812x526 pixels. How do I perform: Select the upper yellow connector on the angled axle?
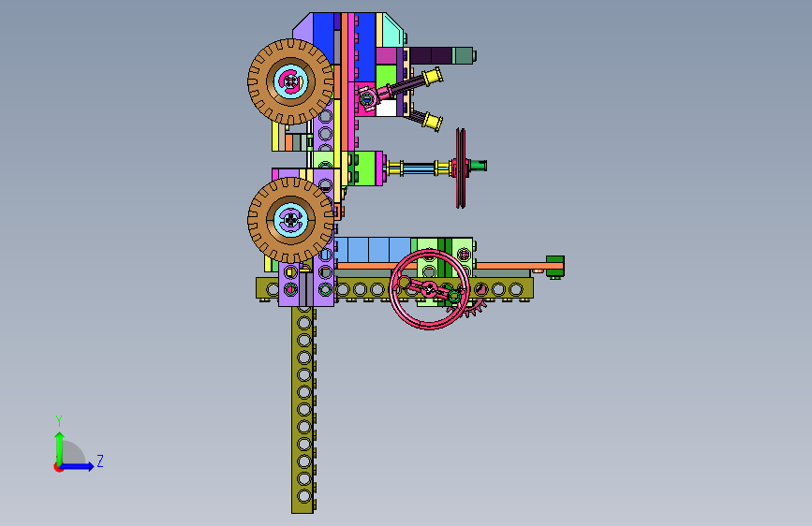(433, 78)
